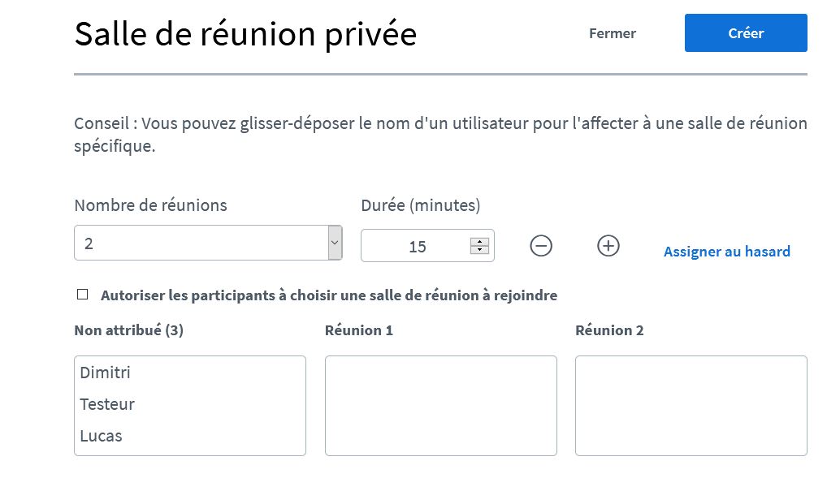Image resolution: width=840 pixels, height=504 pixels.
Task: Open the Nombre de réunions dropdown
Action: (201, 243)
